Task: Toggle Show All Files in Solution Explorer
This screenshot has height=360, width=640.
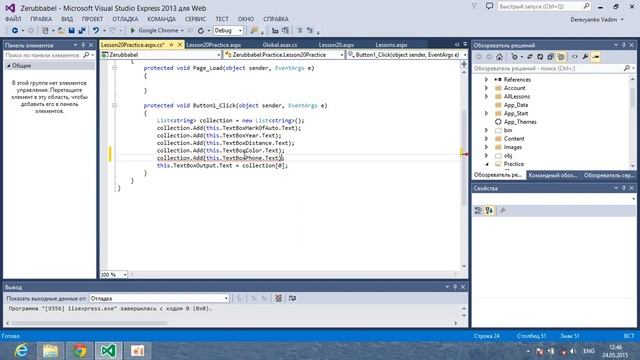Action: (561, 57)
